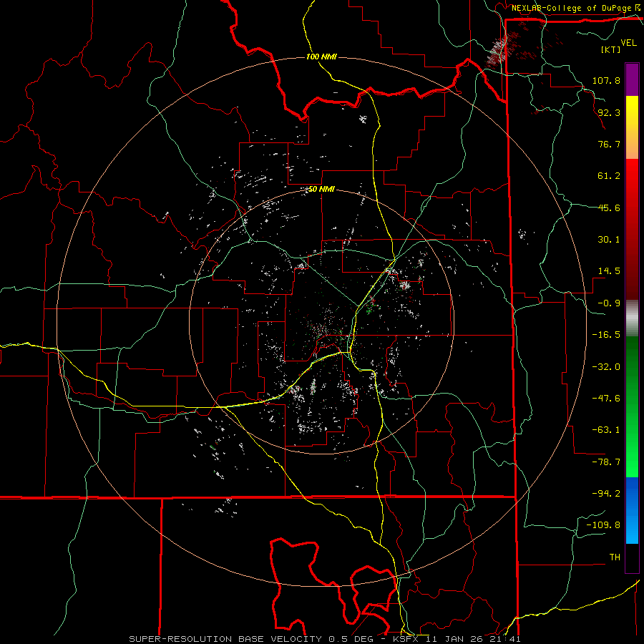This screenshot has width=644, height=644.
Task: Click the -78.7 velocity scale value
Action: click(606, 462)
